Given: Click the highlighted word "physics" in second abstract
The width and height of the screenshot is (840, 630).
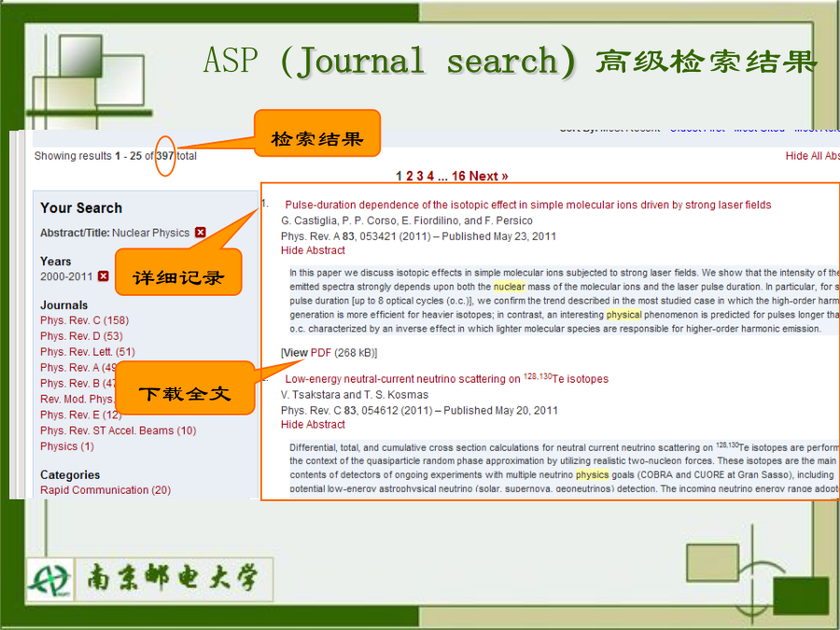Looking at the screenshot, I should click(x=592, y=475).
